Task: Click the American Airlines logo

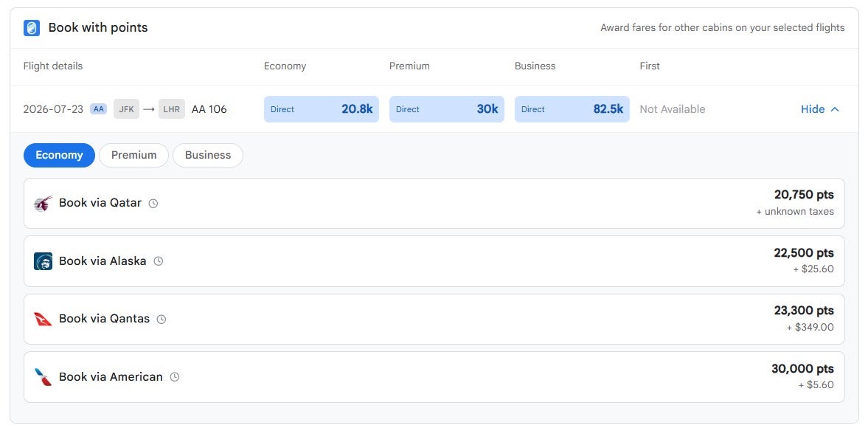Action: 43,377
